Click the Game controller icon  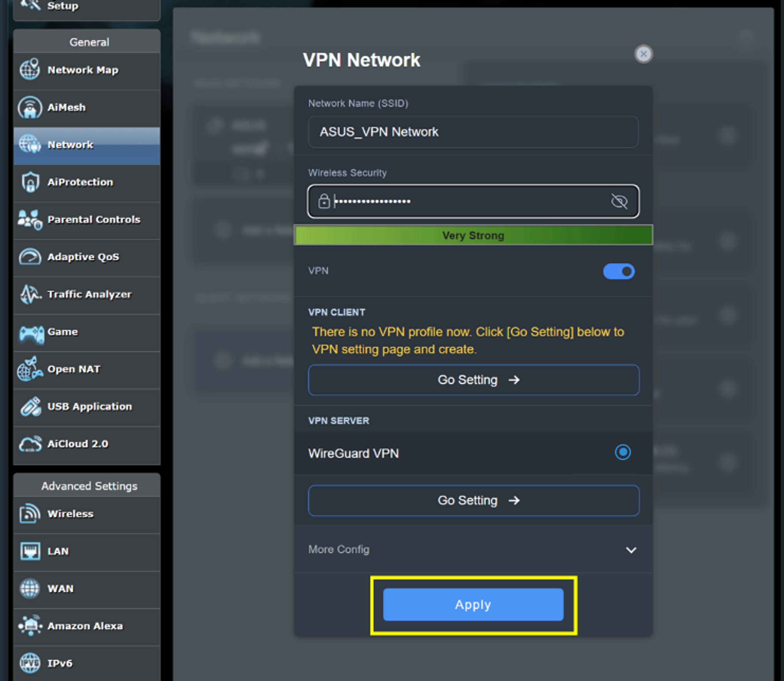(31, 333)
